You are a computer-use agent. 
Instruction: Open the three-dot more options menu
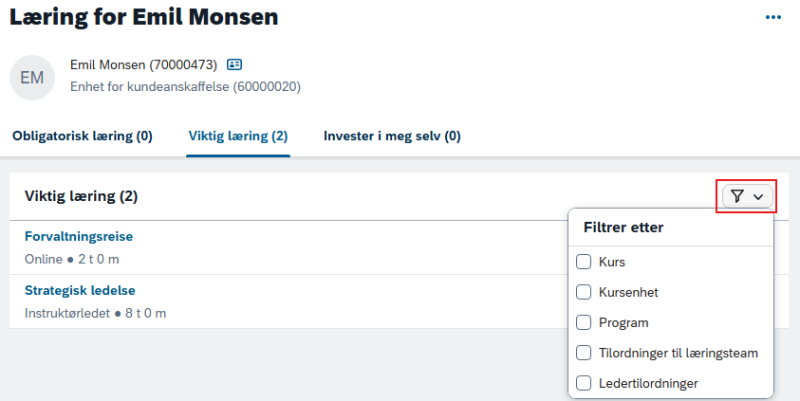tap(773, 17)
